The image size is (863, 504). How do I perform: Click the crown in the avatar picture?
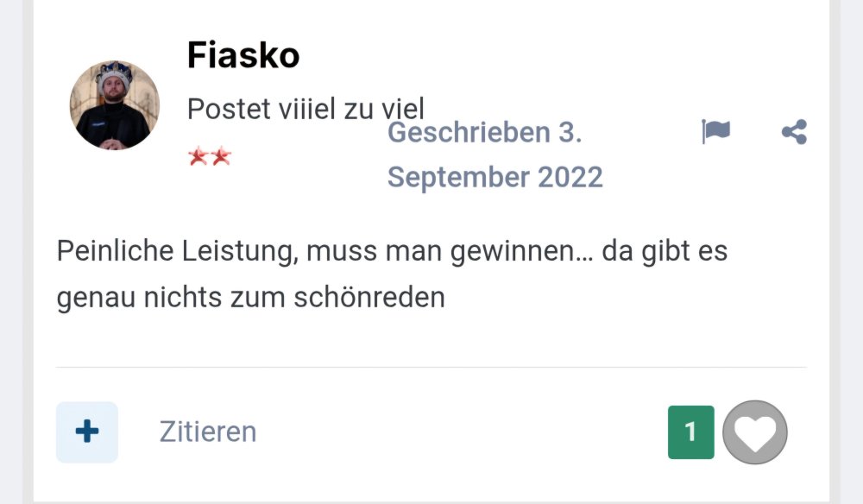coord(115,75)
